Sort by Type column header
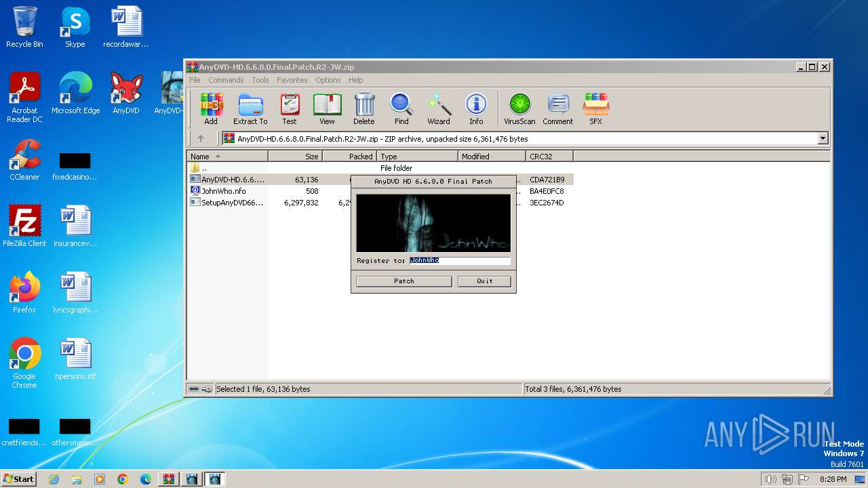The width and height of the screenshot is (868, 488). tap(418, 156)
